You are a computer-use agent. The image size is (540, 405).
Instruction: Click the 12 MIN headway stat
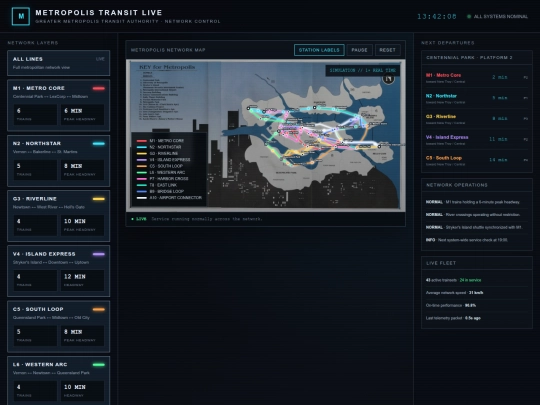click(82, 280)
